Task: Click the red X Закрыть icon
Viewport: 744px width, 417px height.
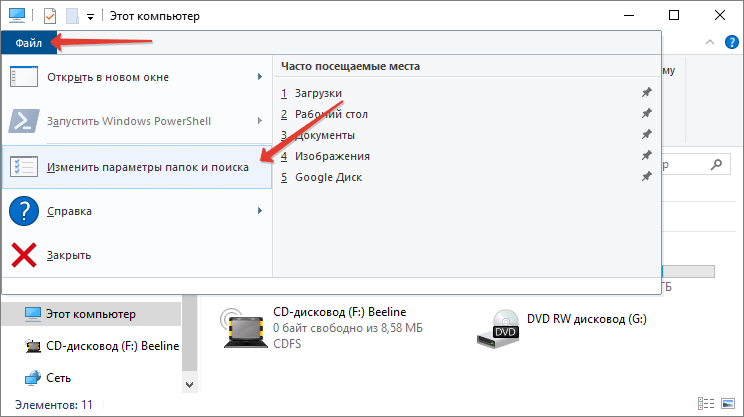Action: point(24,255)
